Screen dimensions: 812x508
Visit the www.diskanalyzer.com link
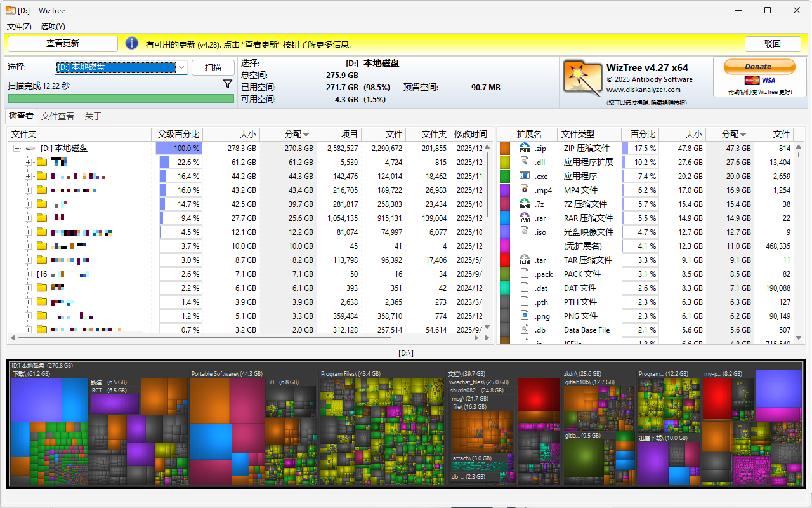pyautogui.click(x=643, y=90)
